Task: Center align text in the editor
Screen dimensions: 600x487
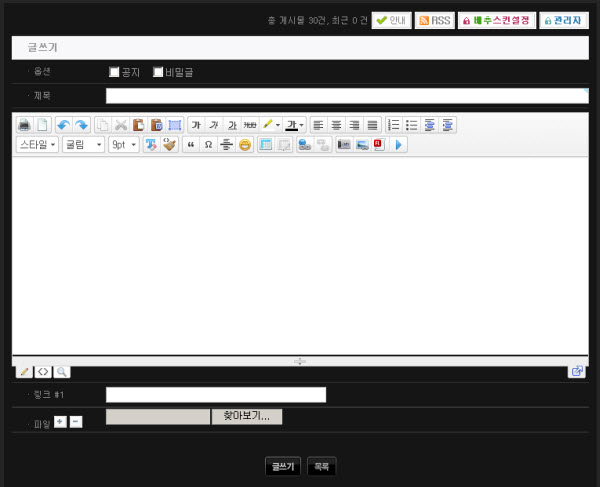Action: 337,125
